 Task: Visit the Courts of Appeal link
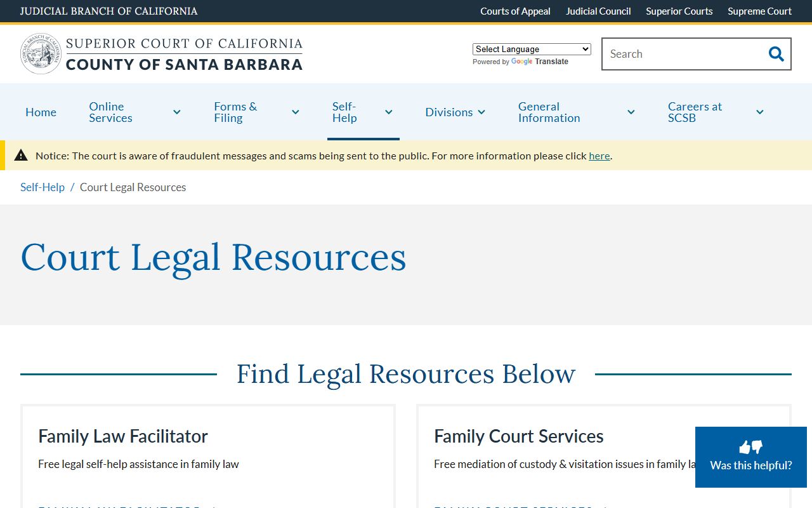(515, 11)
